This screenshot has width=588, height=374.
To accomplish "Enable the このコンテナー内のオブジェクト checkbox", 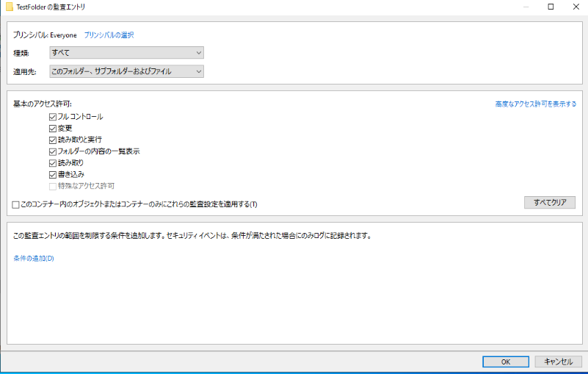I will (16, 204).
